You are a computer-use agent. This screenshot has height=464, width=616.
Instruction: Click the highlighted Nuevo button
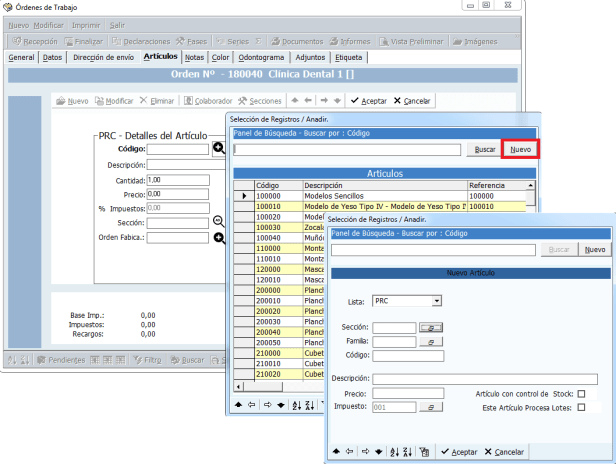pyautogui.click(x=520, y=149)
